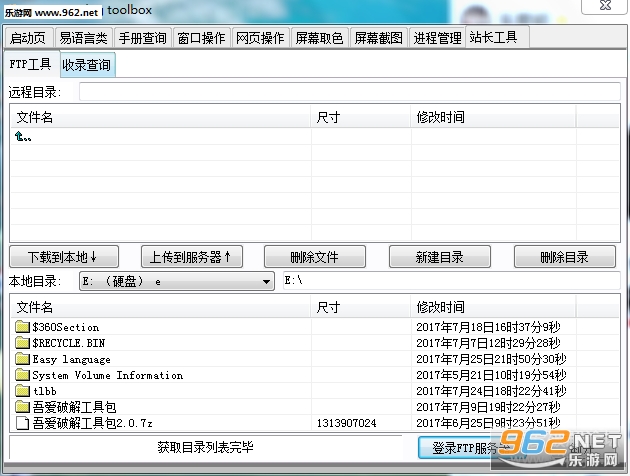The height and width of the screenshot is (476, 630).
Task: Click date 2017年6月25日9时23分51秒
Action: pos(488,423)
